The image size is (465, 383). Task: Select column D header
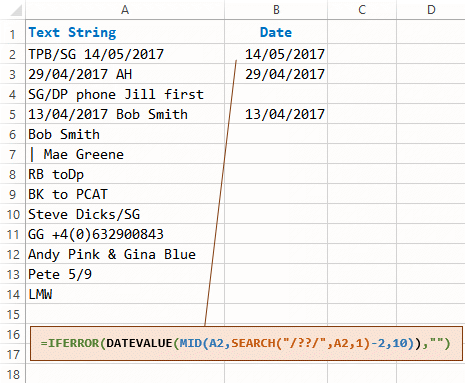click(431, 10)
